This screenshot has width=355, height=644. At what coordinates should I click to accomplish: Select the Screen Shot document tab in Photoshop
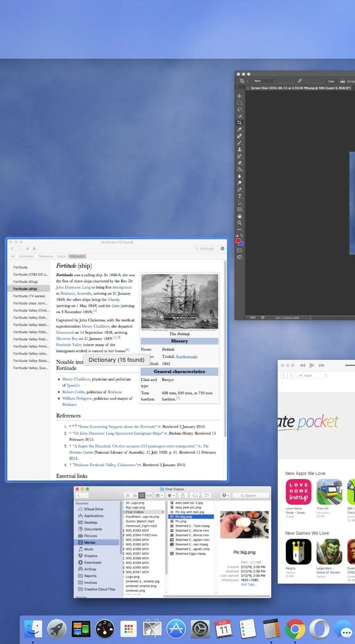click(301, 88)
